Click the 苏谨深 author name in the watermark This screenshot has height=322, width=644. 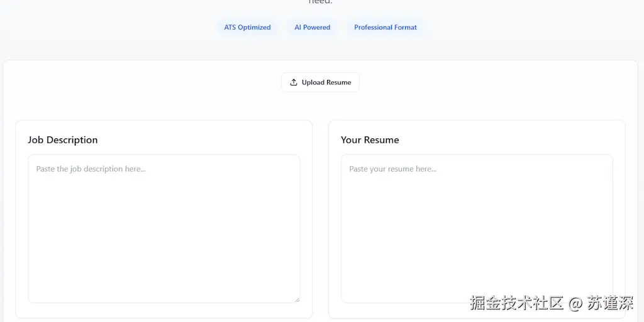[610, 303]
